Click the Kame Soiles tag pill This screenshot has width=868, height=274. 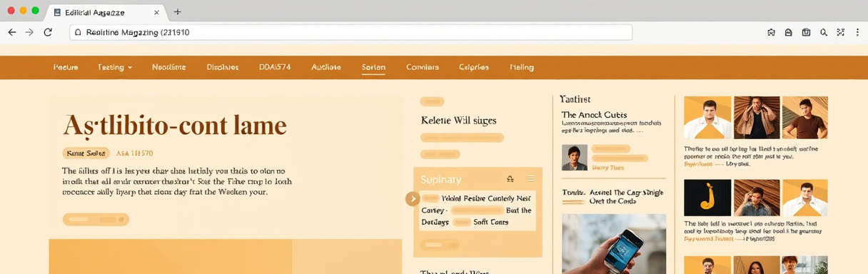click(x=86, y=153)
